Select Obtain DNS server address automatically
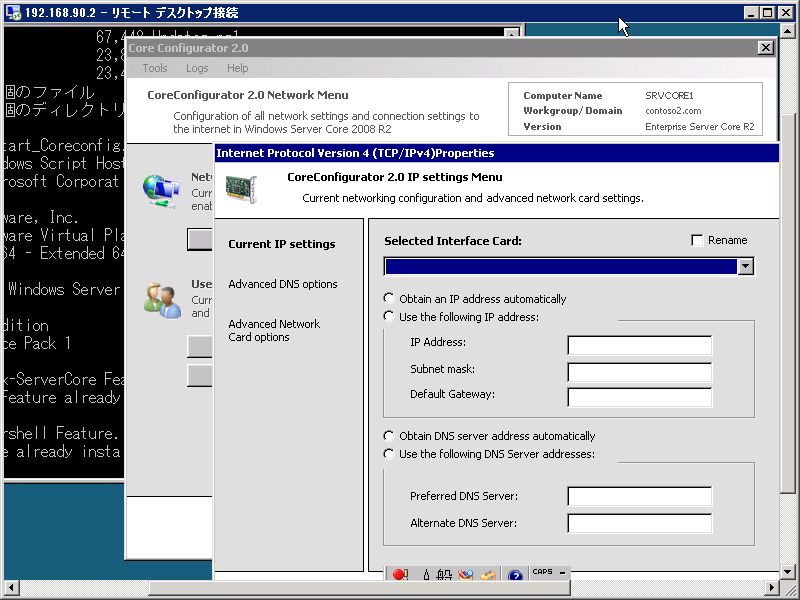The height and width of the screenshot is (600, 800). point(389,436)
